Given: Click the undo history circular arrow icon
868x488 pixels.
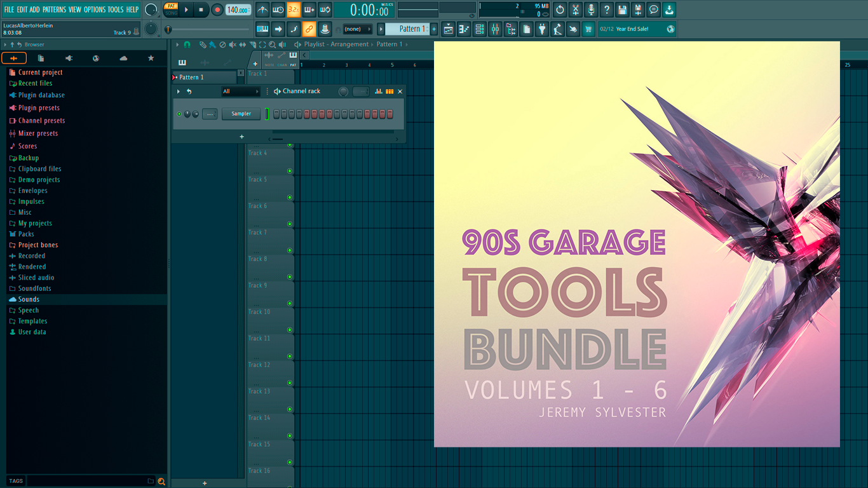Looking at the screenshot, I should pyautogui.click(x=560, y=10).
